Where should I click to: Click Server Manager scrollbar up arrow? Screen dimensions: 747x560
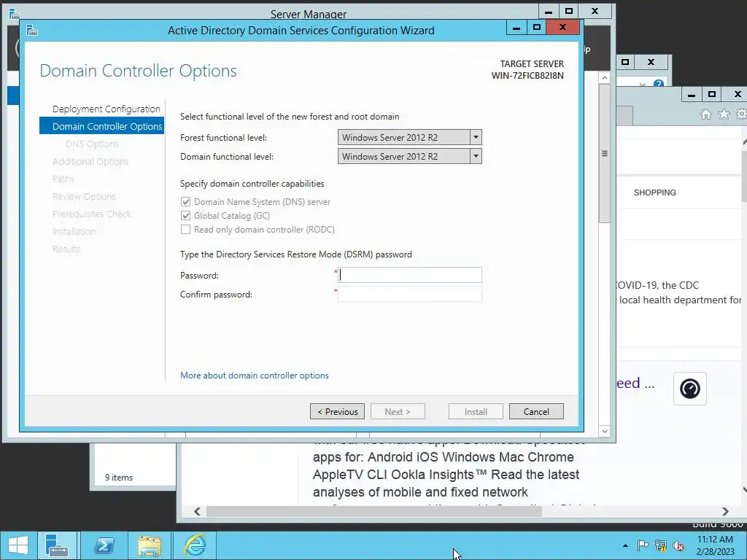(605, 77)
